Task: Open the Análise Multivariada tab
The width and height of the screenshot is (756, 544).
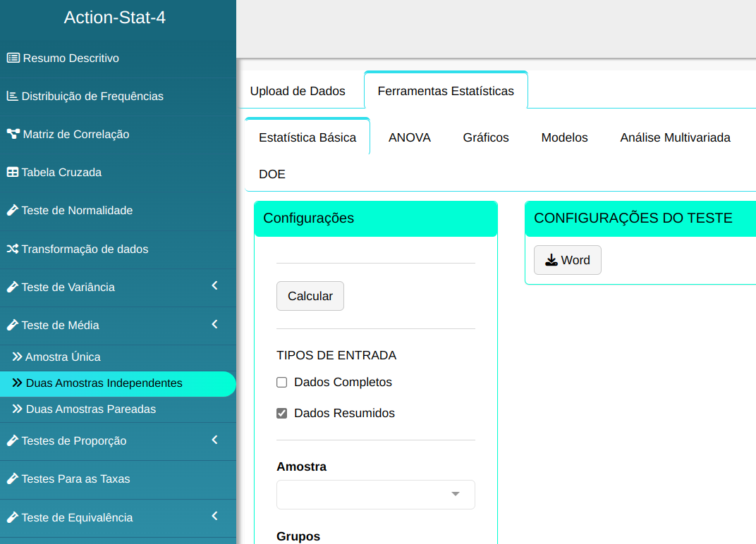Action: [675, 137]
